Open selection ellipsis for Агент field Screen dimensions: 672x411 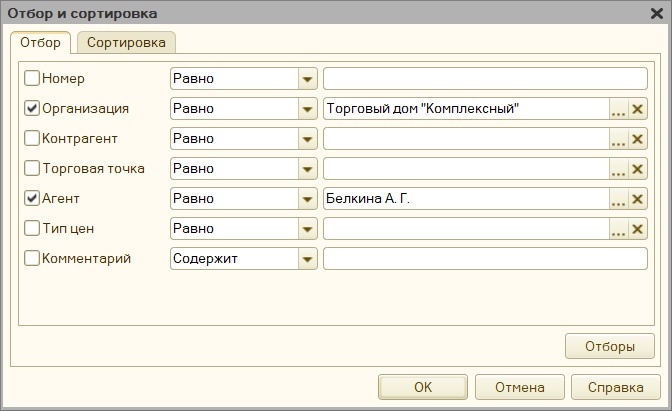619,199
